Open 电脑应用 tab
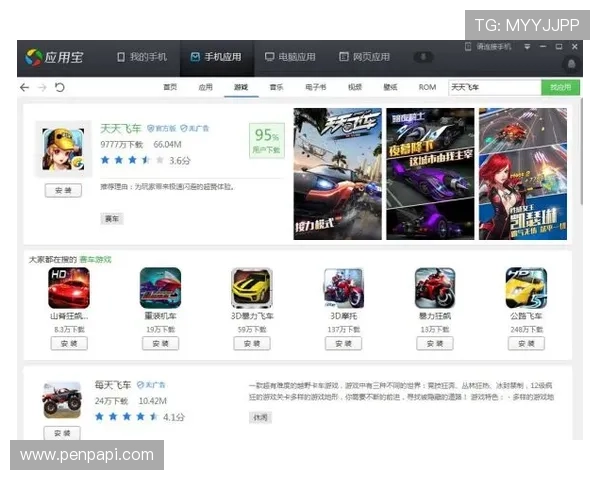Screen dimensions: 600x480 [x=290, y=57]
